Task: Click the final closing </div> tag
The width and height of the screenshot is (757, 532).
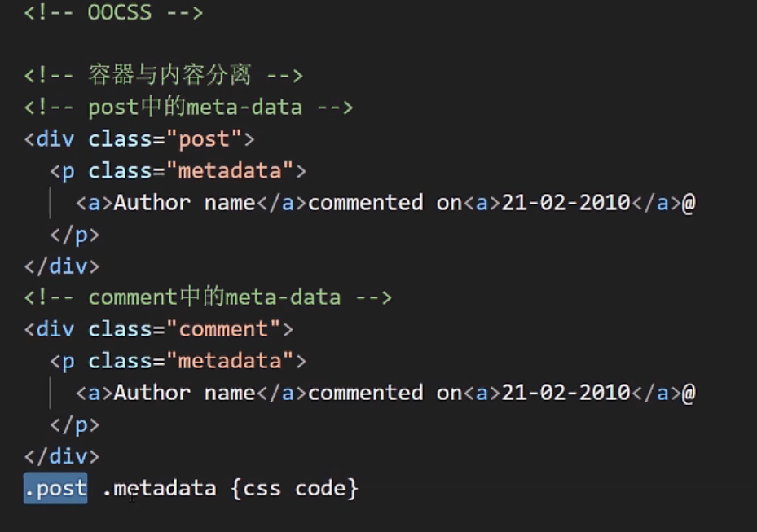Action: [x=62, y=456]
